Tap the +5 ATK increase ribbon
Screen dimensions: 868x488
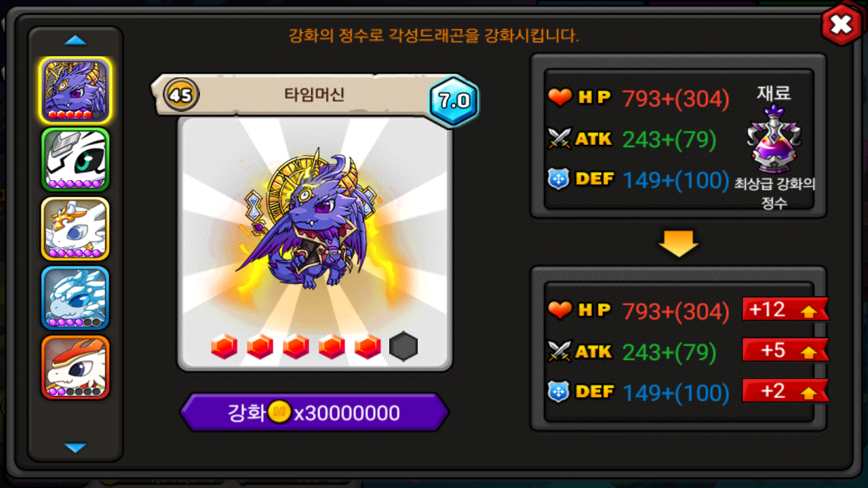pos(785,350)
